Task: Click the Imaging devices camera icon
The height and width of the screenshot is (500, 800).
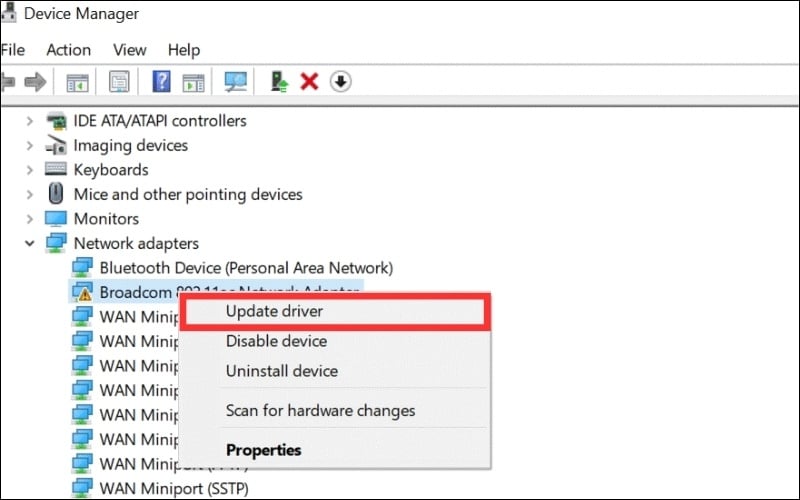Action: click(x=56, y=145)
